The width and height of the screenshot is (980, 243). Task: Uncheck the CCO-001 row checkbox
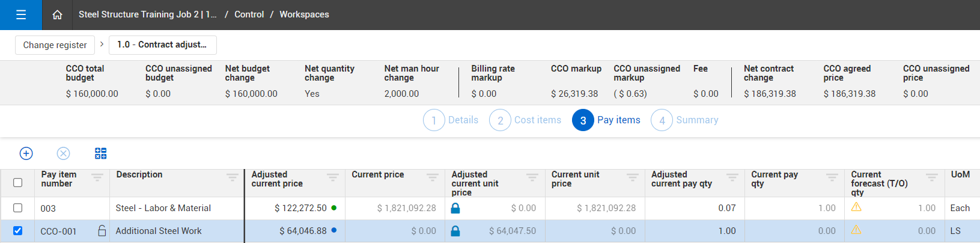17,230
